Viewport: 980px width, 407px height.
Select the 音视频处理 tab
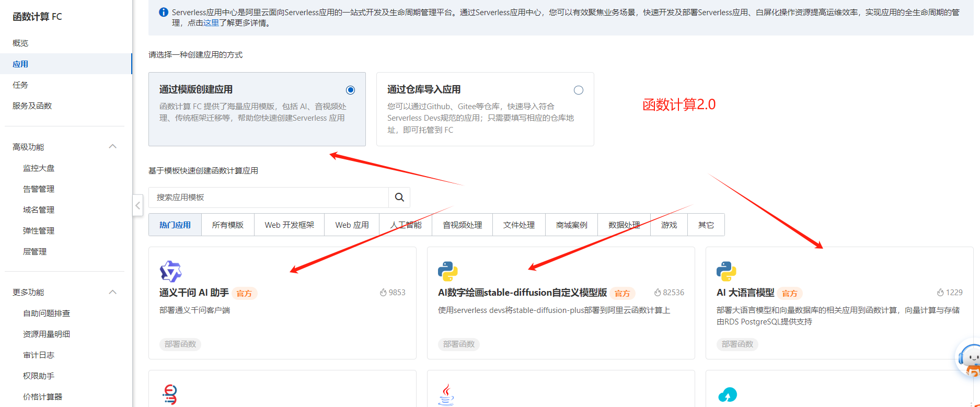pos(463,225)
